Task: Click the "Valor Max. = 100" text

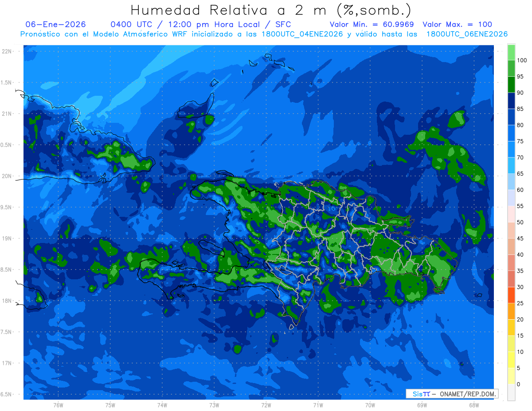Action: (x=458, y=24)
